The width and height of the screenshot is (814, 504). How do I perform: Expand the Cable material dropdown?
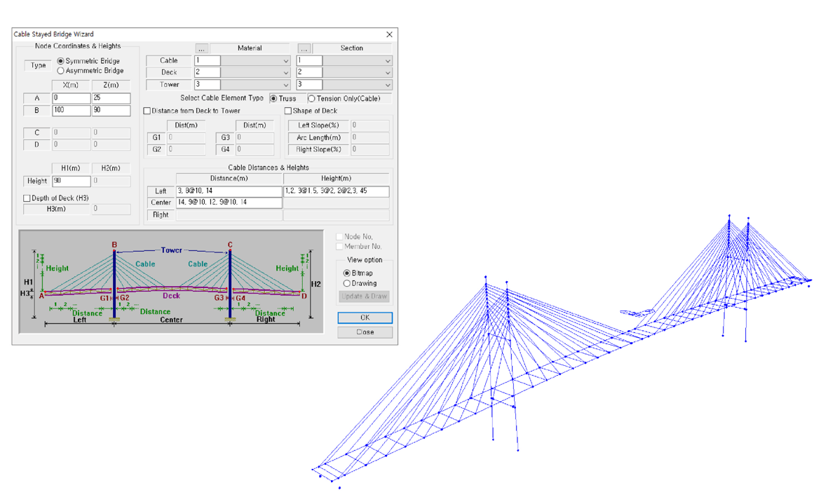[285, 61]
